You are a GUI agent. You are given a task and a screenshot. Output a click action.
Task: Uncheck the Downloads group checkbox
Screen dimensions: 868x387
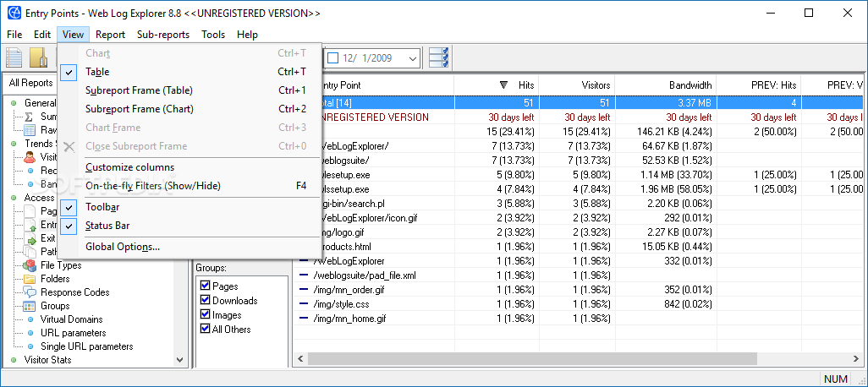tap(205, 300)
